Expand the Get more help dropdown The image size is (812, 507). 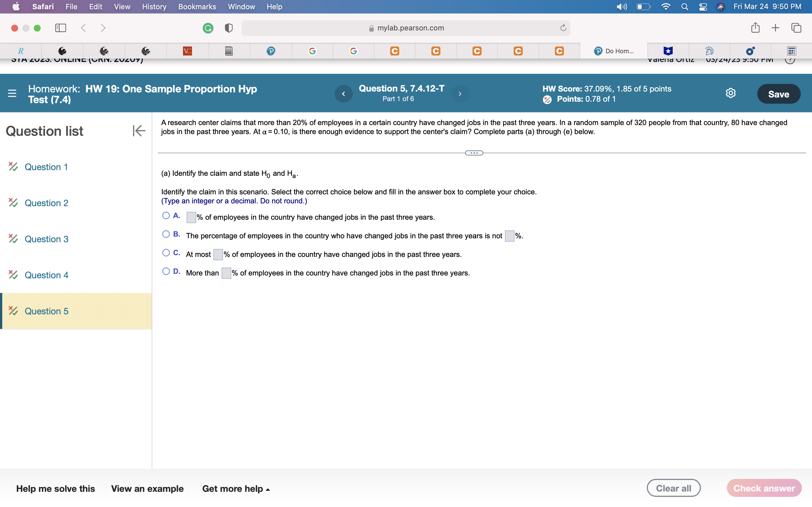tap(236, 489)
